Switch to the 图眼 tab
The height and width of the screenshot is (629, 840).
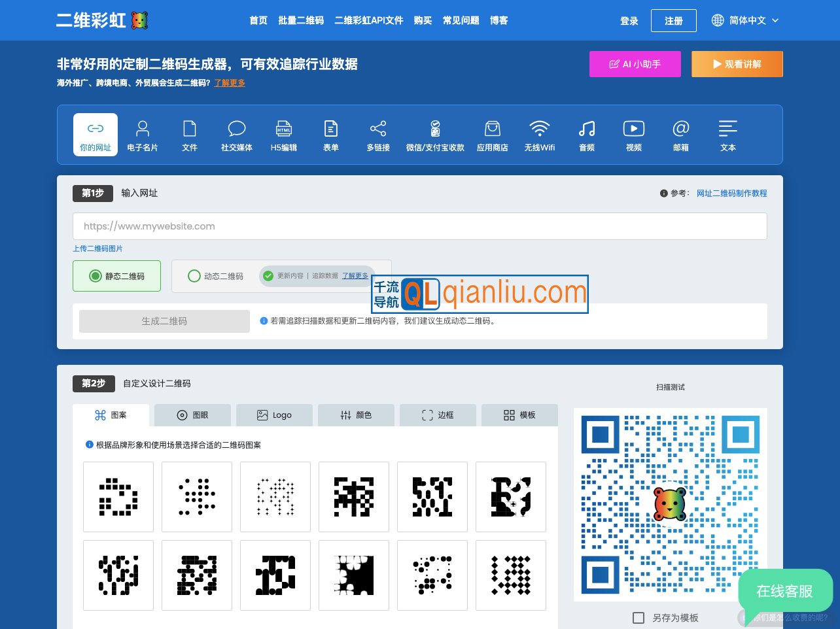192,415
